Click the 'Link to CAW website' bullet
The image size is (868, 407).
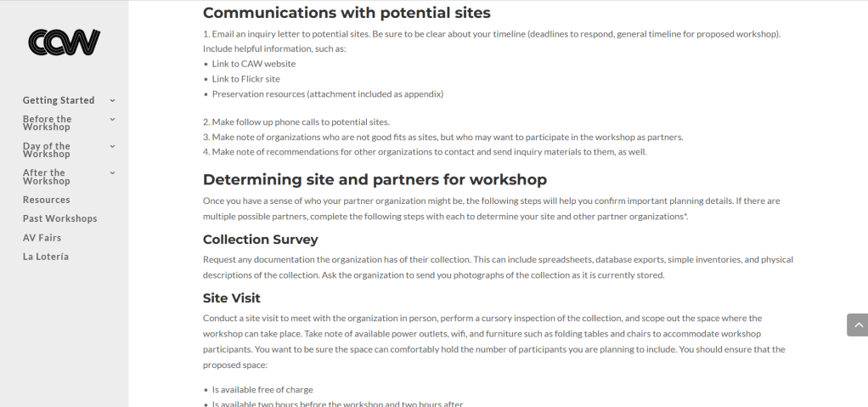click(254, 64)
